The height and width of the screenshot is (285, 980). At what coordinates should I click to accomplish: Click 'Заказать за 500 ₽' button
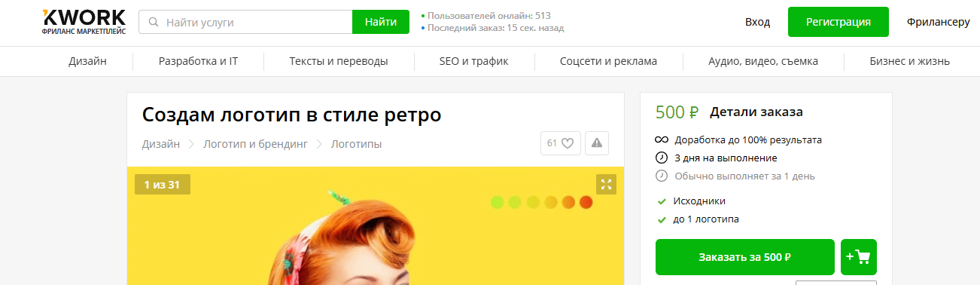[745, 257]
